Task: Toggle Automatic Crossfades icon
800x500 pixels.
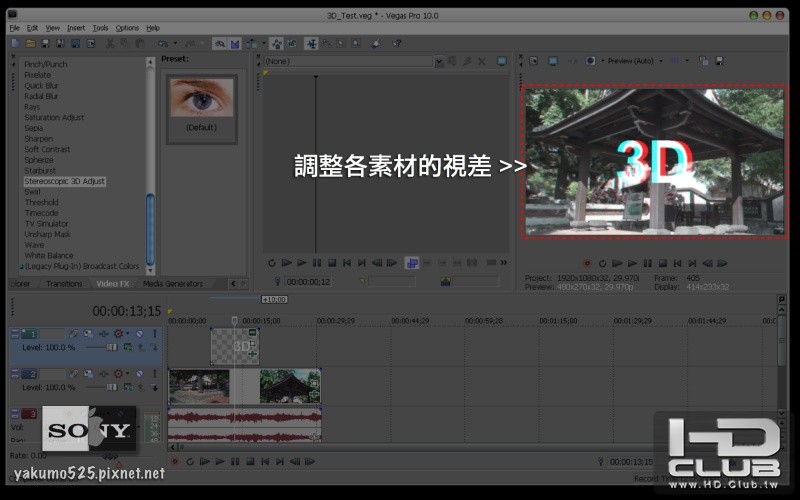Action: coord(235,44)
